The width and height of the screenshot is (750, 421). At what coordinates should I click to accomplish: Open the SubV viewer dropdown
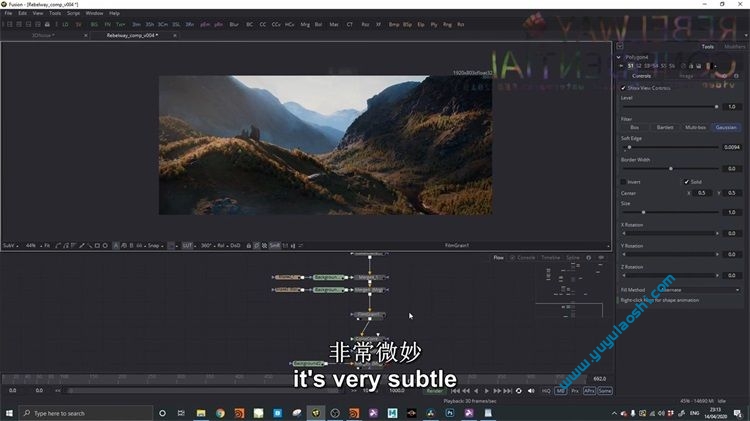pyautogui.click(x=11, y=245)
